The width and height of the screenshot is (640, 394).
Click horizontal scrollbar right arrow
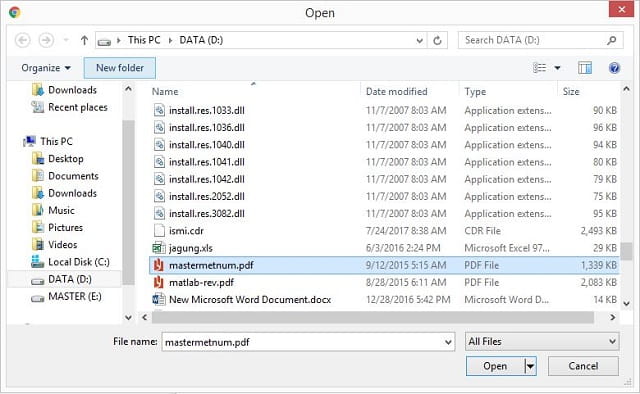coord(613,317)
